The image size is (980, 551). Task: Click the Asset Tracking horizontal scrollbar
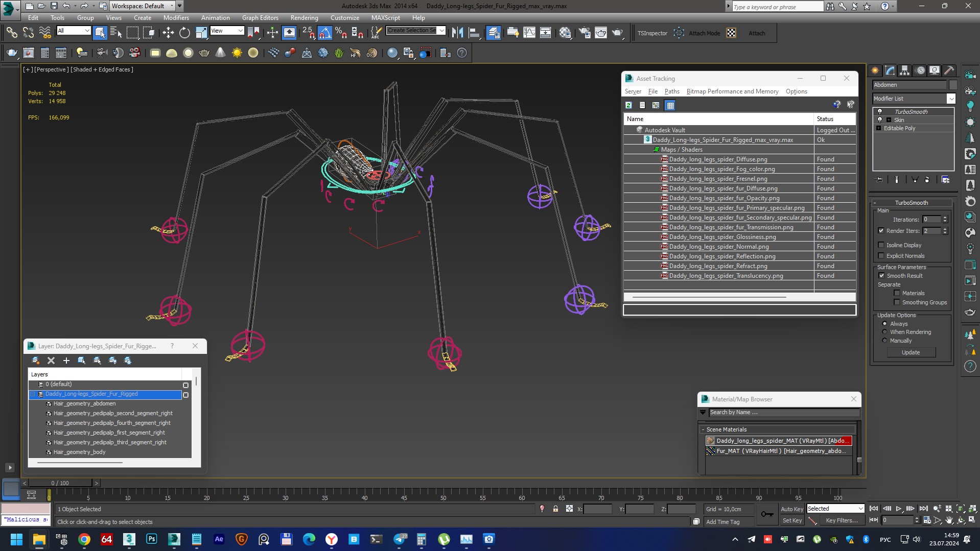click(709, 297)
